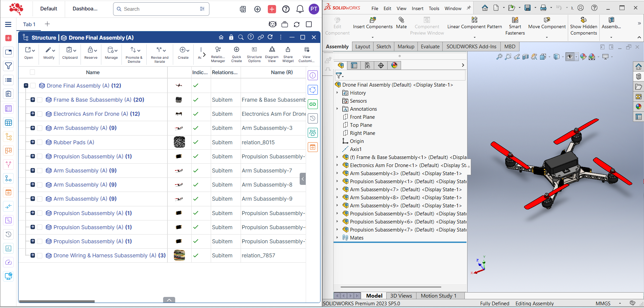Viewport: 644px width, 308px height.
Task: Start Linear Component Pattern
Action: 474,23
